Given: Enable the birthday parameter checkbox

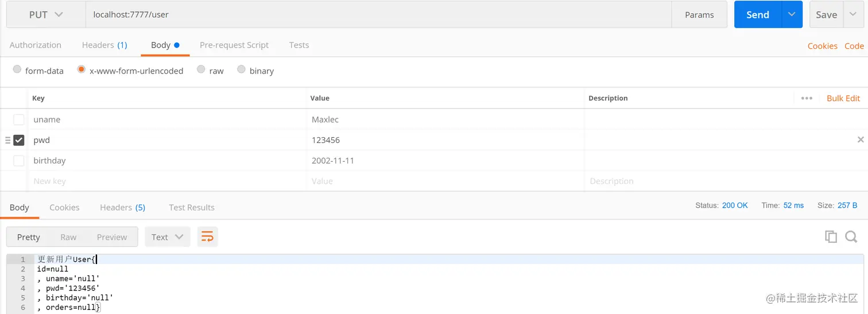Looking at the screenshot, I should [19, 161].
